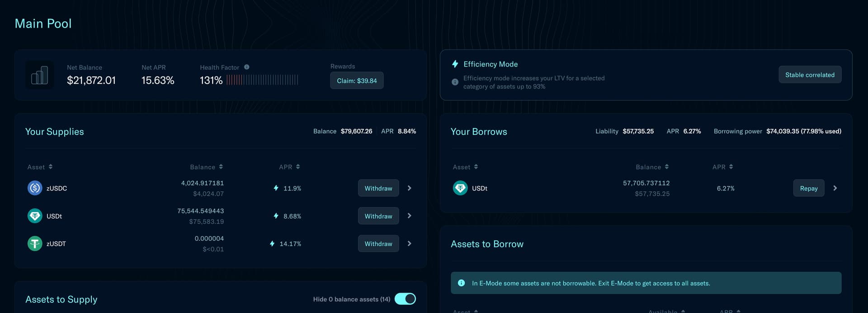The image size is (868, 313).
Task: Click the Assets to Supply heading
Action: 61,299
